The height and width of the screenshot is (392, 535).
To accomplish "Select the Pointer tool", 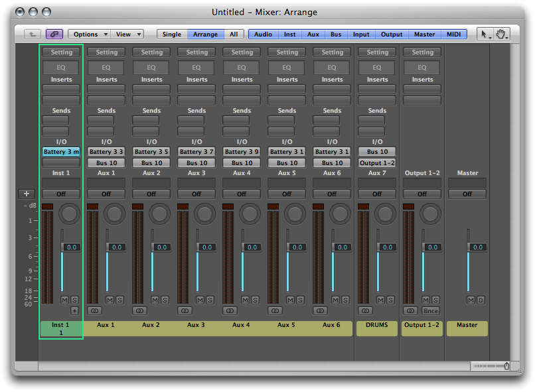I will (x=486, y=34).
